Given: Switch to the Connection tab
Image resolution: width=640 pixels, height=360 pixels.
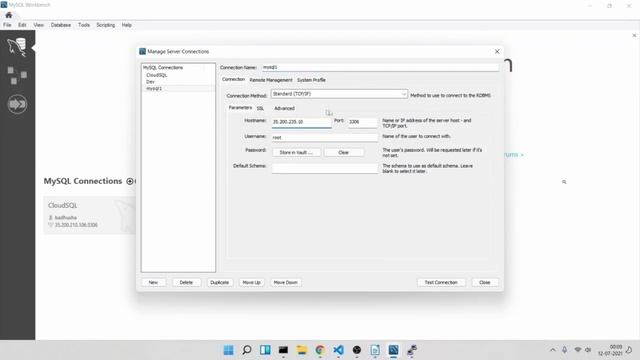Looking at the screenshot, I should tap(233, 80).
